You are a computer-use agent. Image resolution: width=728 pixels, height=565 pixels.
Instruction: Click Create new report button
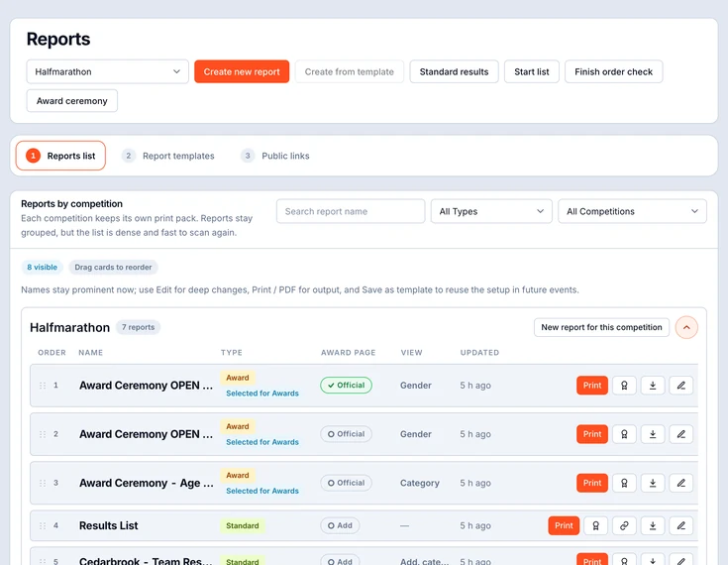coord(242,71)
